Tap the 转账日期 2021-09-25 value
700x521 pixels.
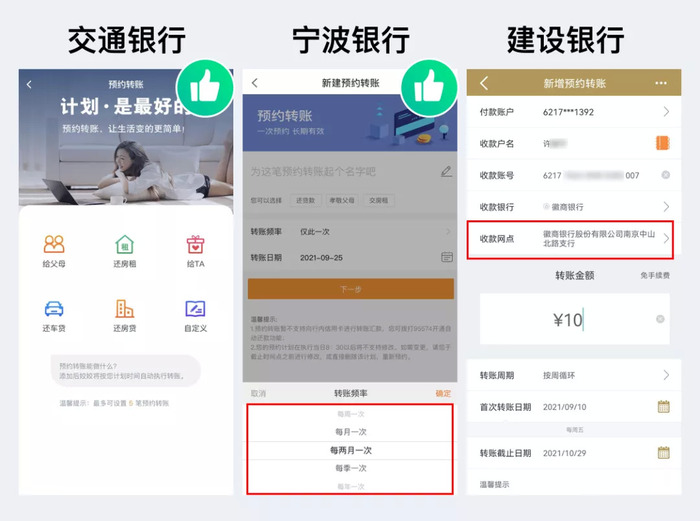[x=321, y=258]
